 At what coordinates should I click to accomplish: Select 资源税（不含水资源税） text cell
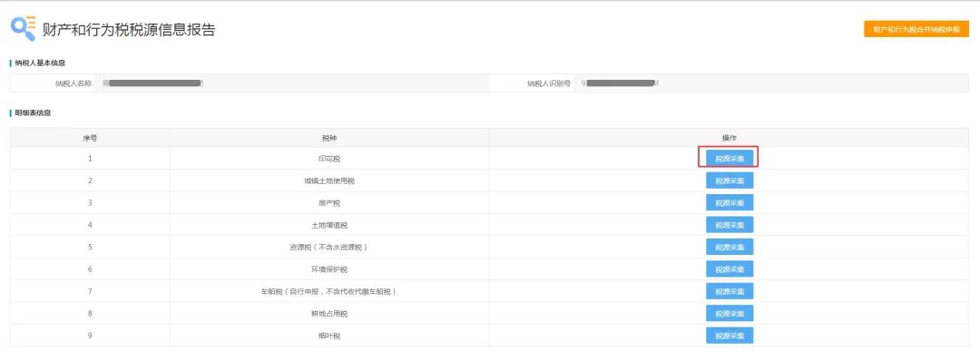tap(329, 248)
